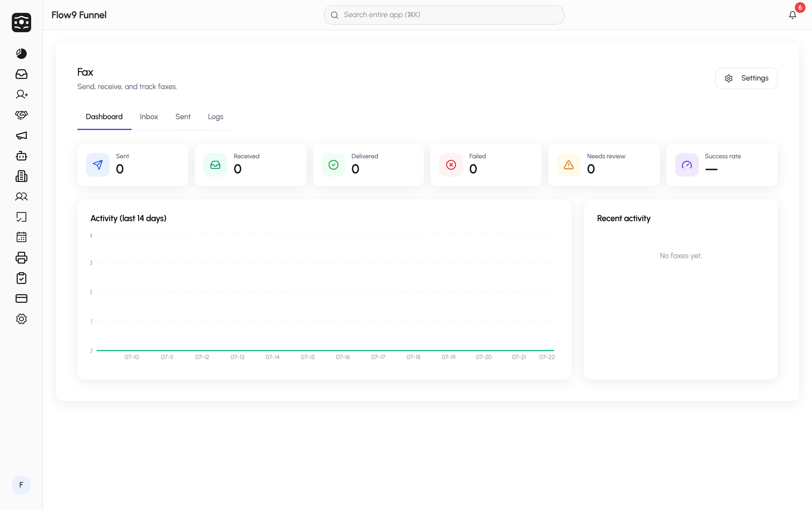The image size is (812, 510).
Task: Click the Delivered check circle icon
Action: pos(333,165)
